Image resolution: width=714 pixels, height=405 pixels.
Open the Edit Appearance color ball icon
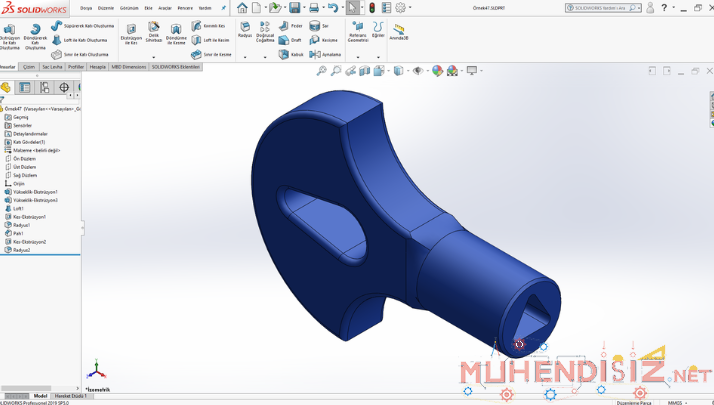[x=436, y=71]
